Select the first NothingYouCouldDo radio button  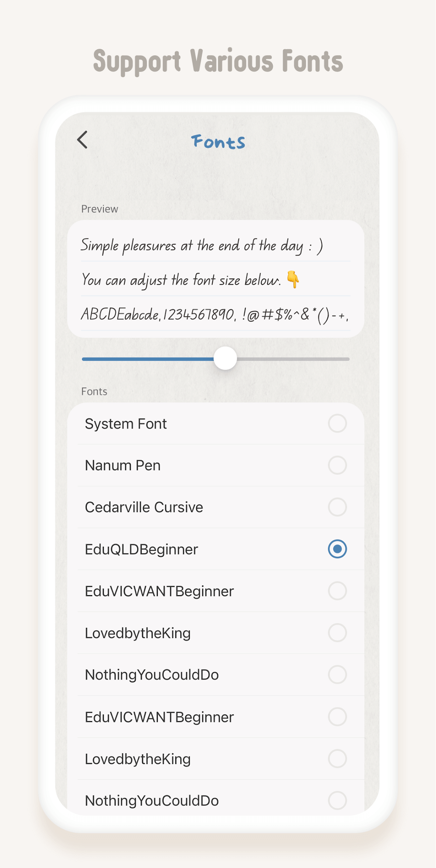337,674
